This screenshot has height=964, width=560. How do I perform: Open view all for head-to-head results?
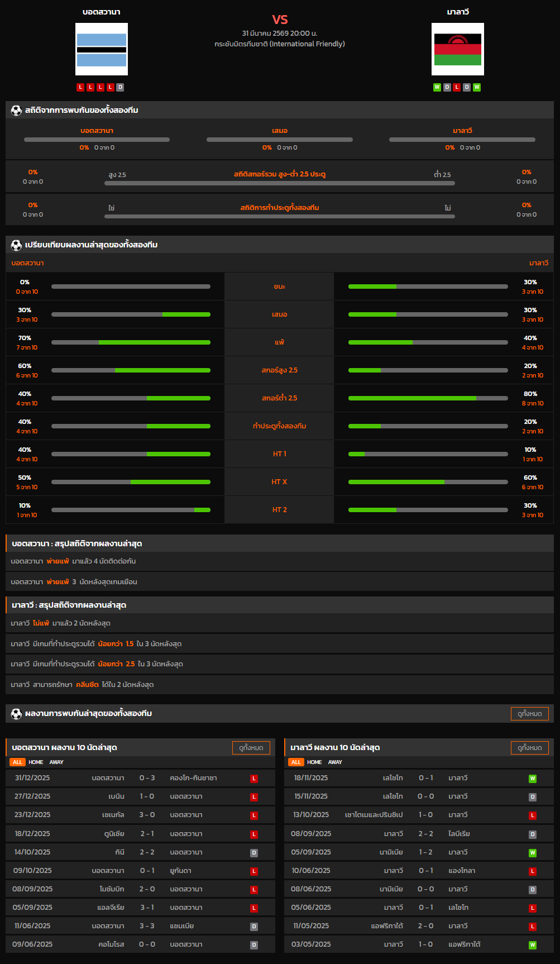(529, 714)
